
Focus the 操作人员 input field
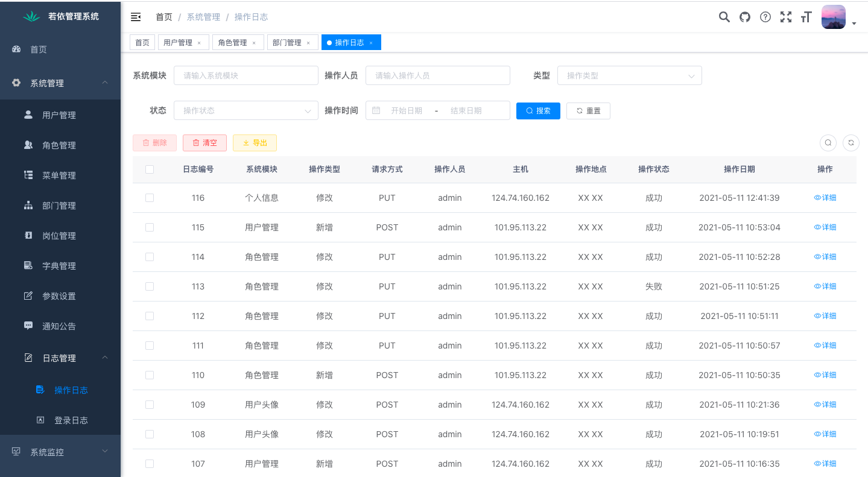click(438, 75)
